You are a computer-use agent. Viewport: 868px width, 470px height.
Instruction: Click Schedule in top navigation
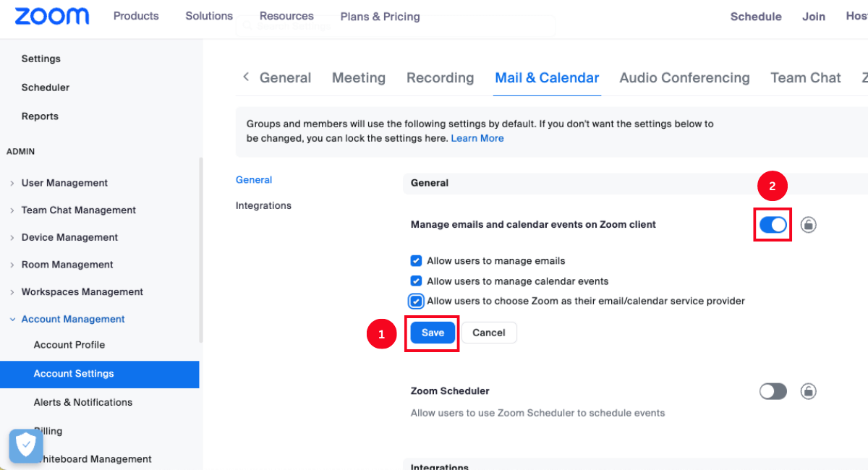756,17
